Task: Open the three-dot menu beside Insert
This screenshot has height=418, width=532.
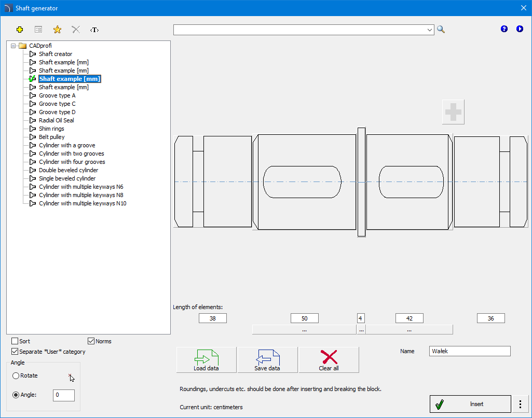Action: (520, 404)
